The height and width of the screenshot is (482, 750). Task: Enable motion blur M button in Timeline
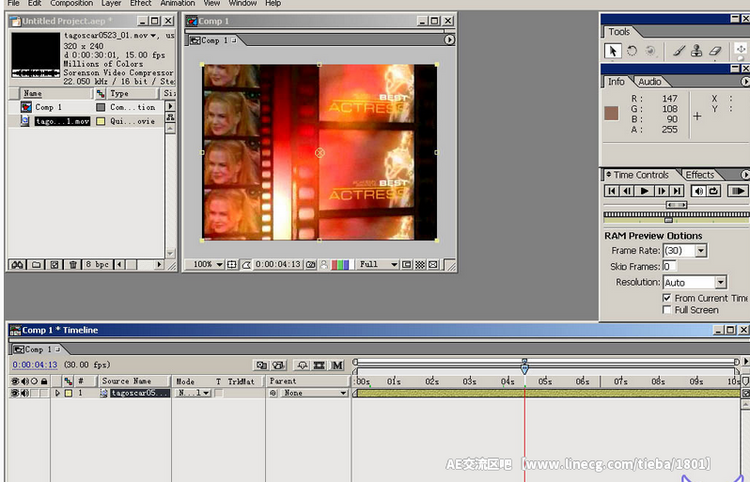[x=337, y=365]
